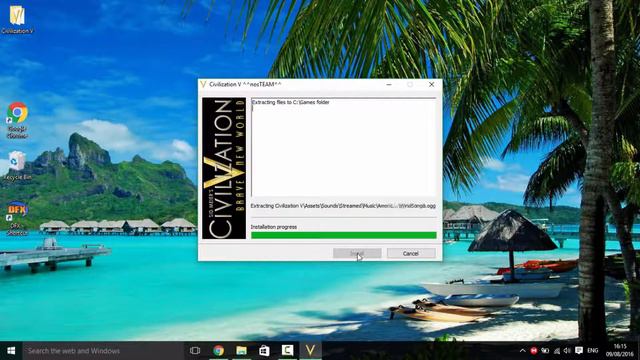Click the installer title bar V icon
Viewport: 640px width, 360px height.
(203, 84)
